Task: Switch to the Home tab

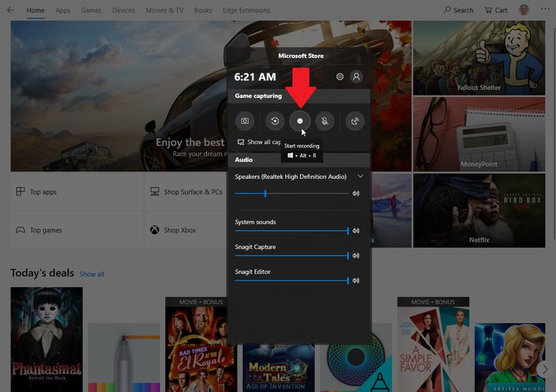Action: coord(36,10)
